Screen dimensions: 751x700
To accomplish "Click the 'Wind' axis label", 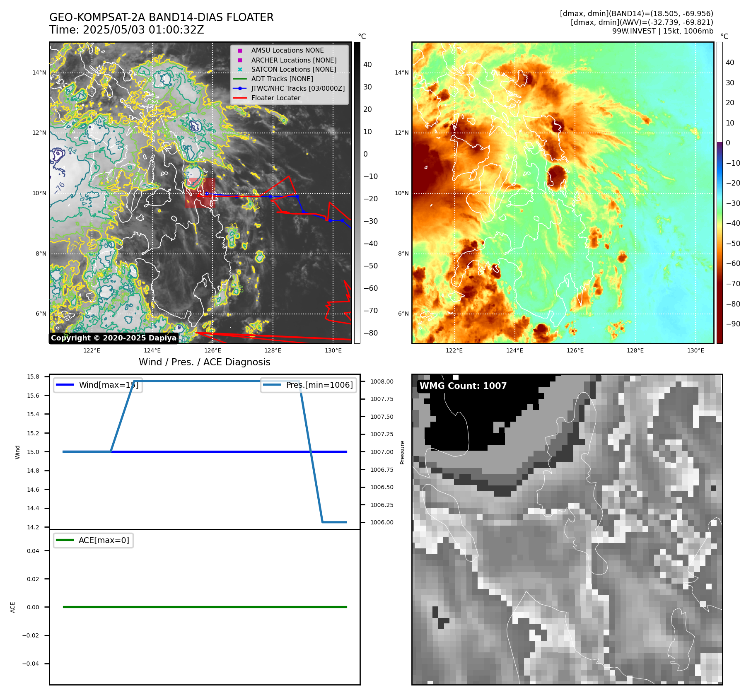I will pyautogui.click(x=17, y=452).
